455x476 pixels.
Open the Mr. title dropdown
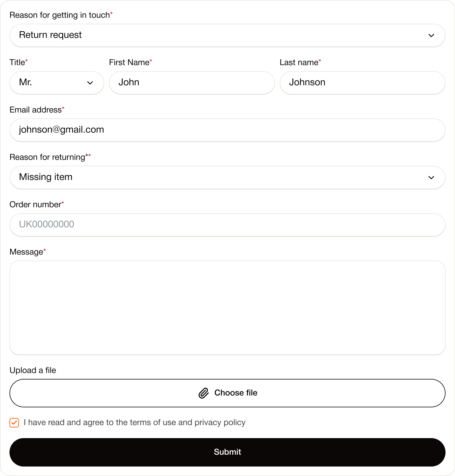pyautogui.click(x=56, y=83)
